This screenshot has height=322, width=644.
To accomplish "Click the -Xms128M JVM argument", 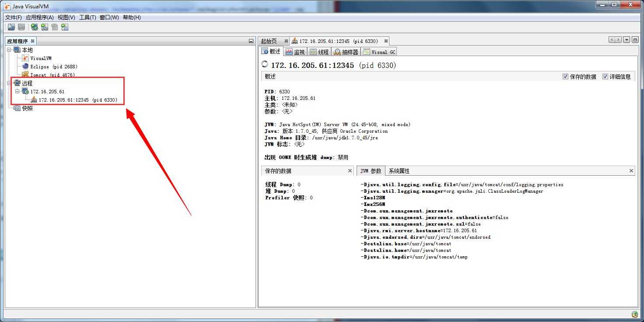I will 373,198.
